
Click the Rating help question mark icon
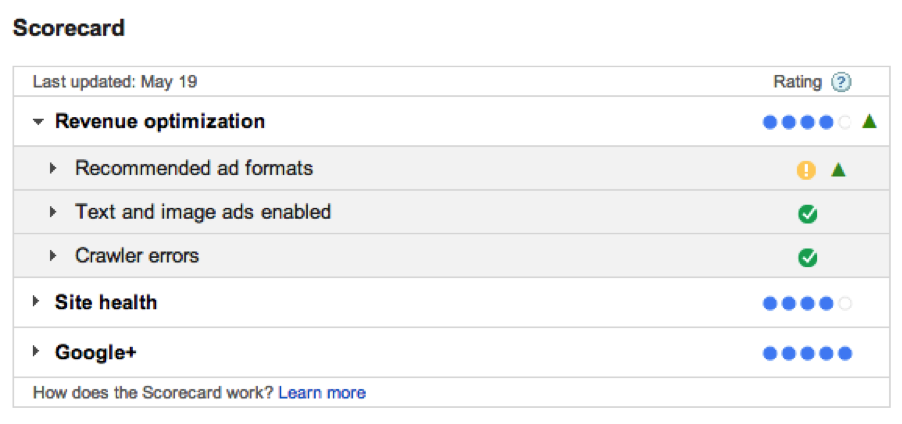coord(842,82)
